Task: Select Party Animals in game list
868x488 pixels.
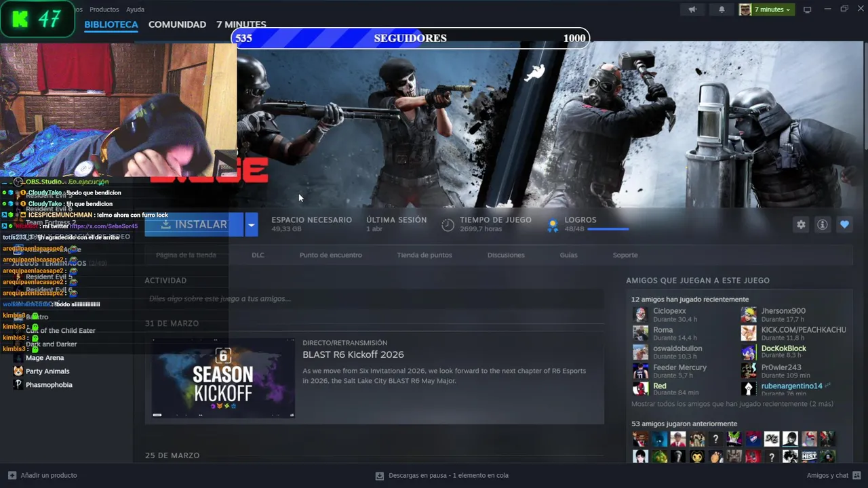Action: tap(47, 371)
